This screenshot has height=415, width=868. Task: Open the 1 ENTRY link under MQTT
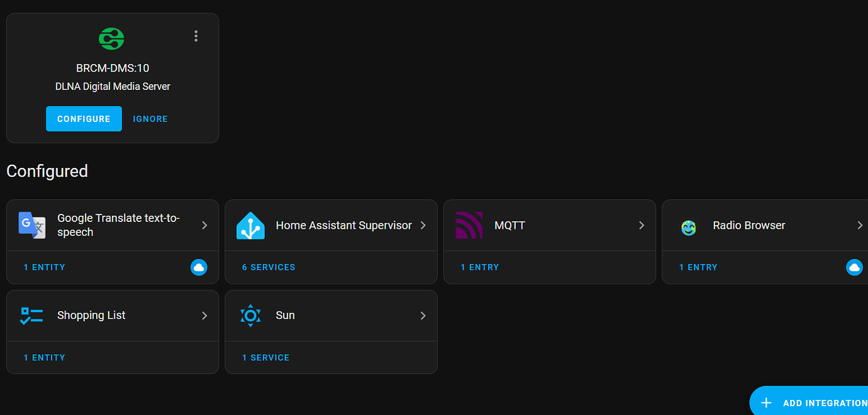[480, 267]
